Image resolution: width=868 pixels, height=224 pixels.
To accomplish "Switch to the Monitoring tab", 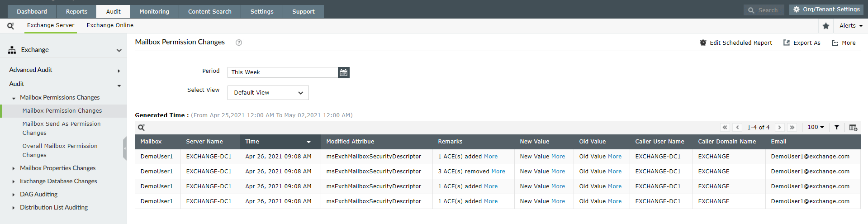I will (154, 12).
